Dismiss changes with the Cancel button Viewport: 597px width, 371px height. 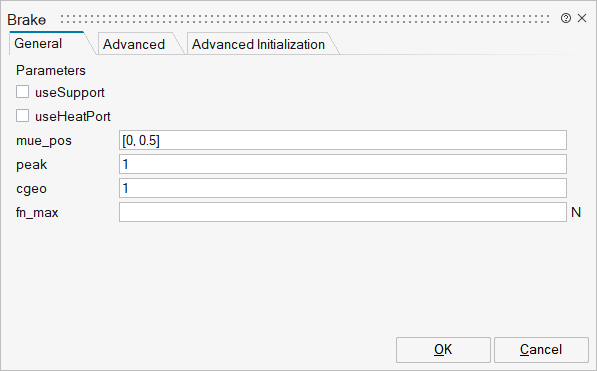[x=541, y=350]
